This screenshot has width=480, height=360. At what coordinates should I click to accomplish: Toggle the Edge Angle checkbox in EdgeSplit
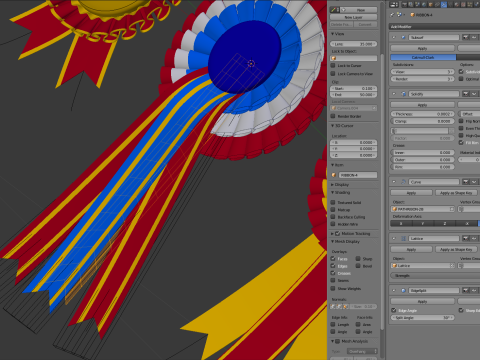pyautogui.click(x=394, y=310)
